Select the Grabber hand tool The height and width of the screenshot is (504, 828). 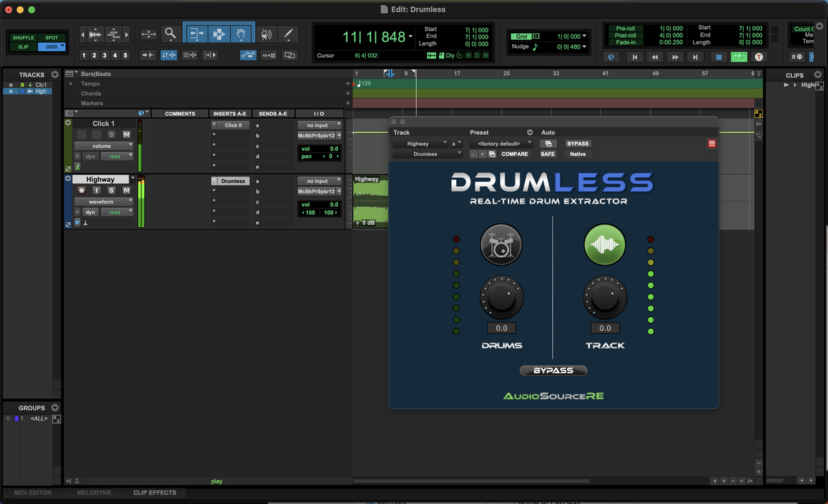click(x=240, y=34)
